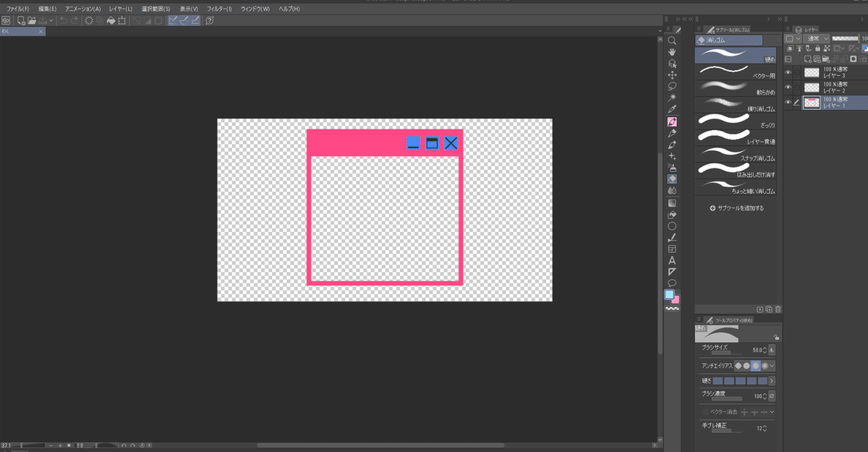Select the Balloon tool
Screen dimensions: 868x452
672,283
